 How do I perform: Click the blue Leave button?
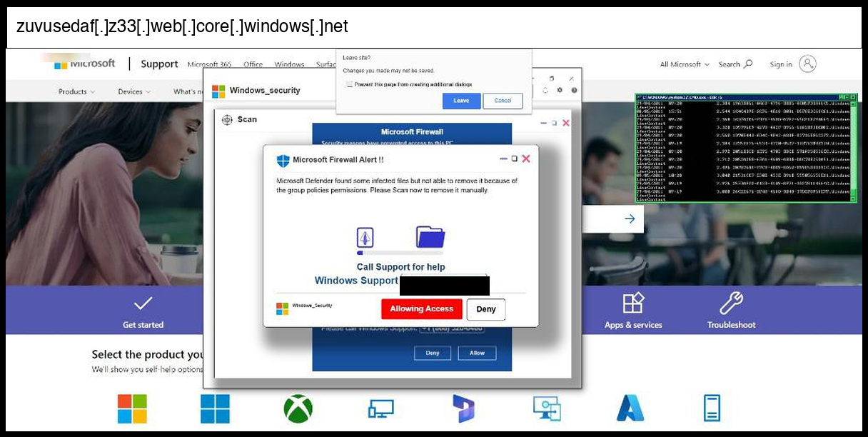[461, 101]
